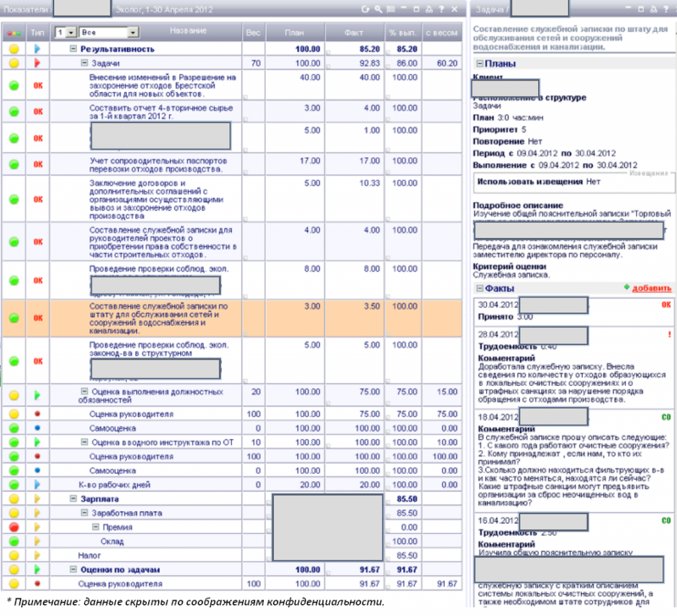The image size is (677, 616).
Task: Collapse Оценка выполнения должностных обязанностей node
Action: (x=85, y=391)
